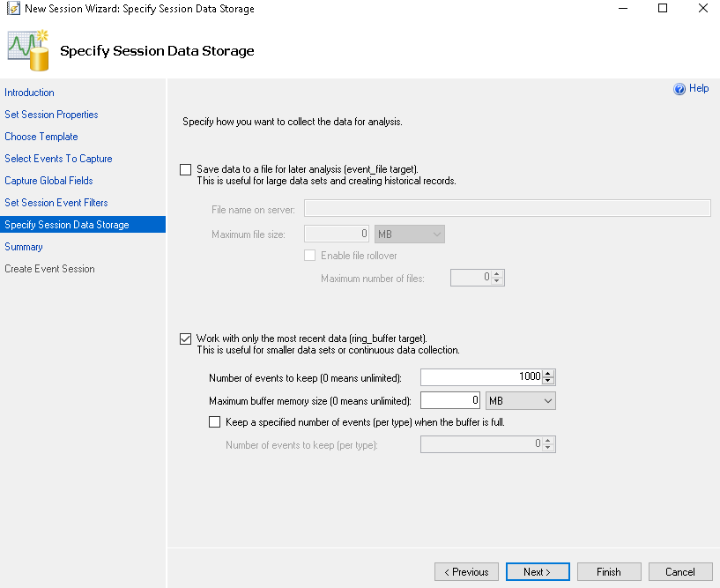This screenshot has width=720, height=588.
Task: Click the Help icon with question mark
Action: (x=679, y=89)
